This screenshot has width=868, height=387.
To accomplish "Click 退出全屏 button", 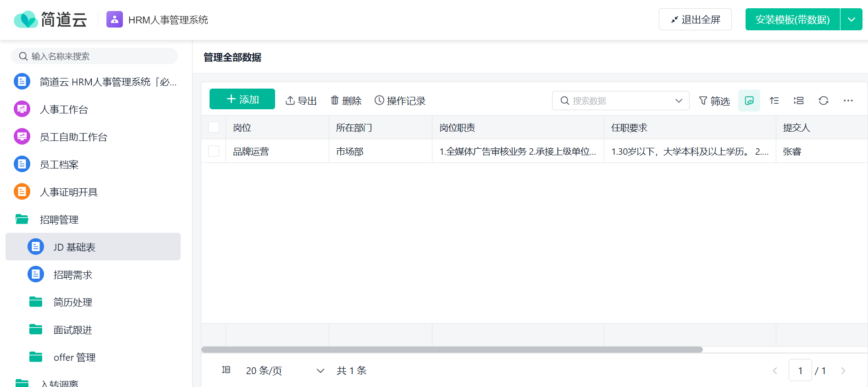I will coord(695,19).
